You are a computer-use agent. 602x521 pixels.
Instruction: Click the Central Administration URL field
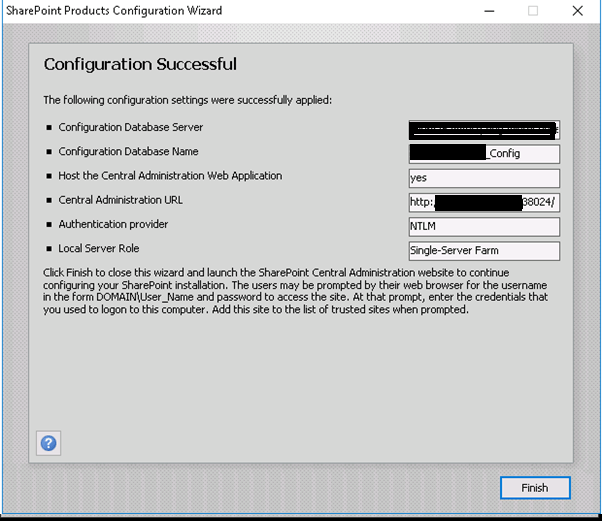tap(484, 202)
